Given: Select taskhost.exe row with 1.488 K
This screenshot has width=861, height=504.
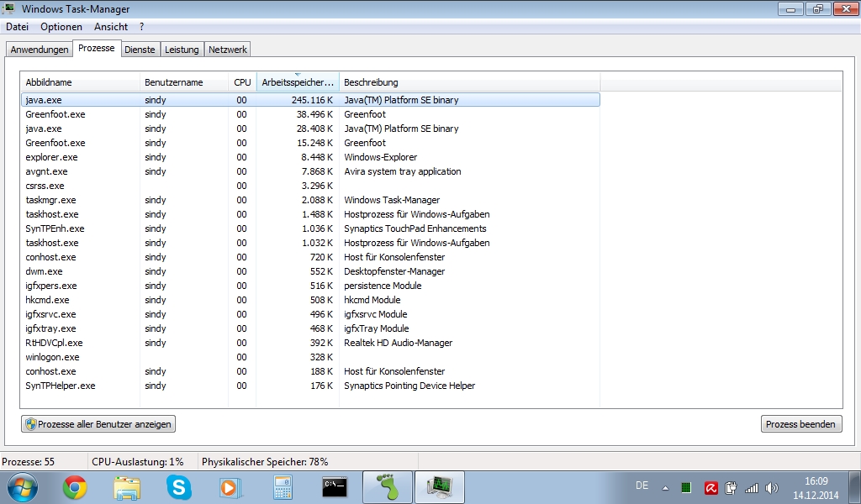Looking at the screenshot, I should tap(310, 214).
